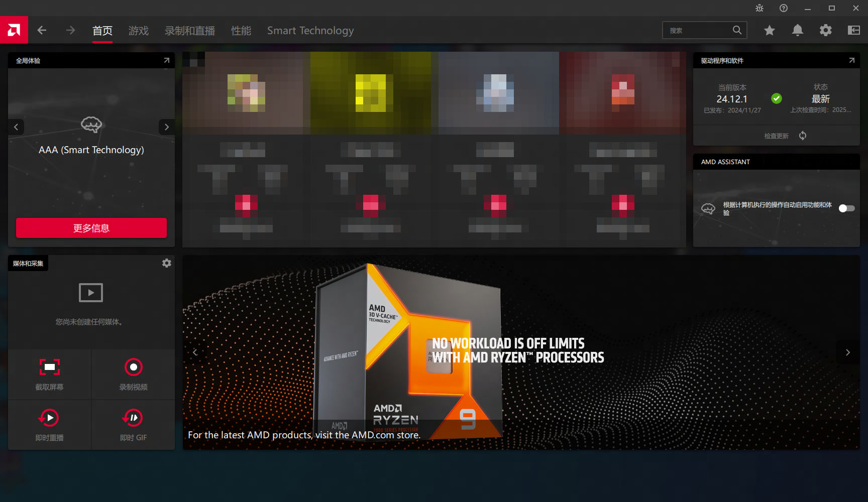The image size is (868, 502).
Task: Open the red fourth game thumbnail
Action: coord(622,93)
